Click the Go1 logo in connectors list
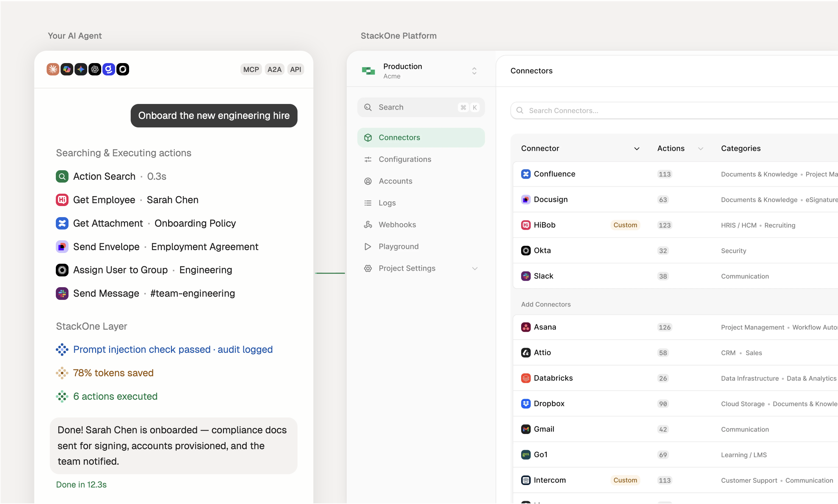 pyautogui.click(x=526, y=455)
